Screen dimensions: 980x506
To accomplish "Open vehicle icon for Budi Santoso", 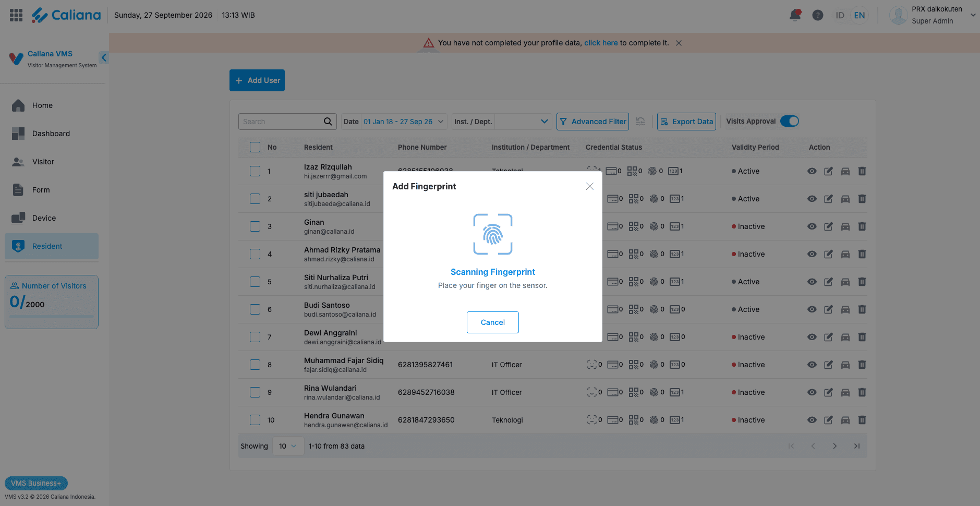I will point(845,309).
